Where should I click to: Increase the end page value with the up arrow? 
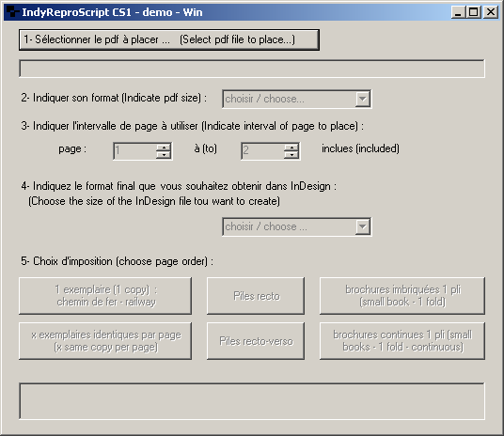pos(291,148)
